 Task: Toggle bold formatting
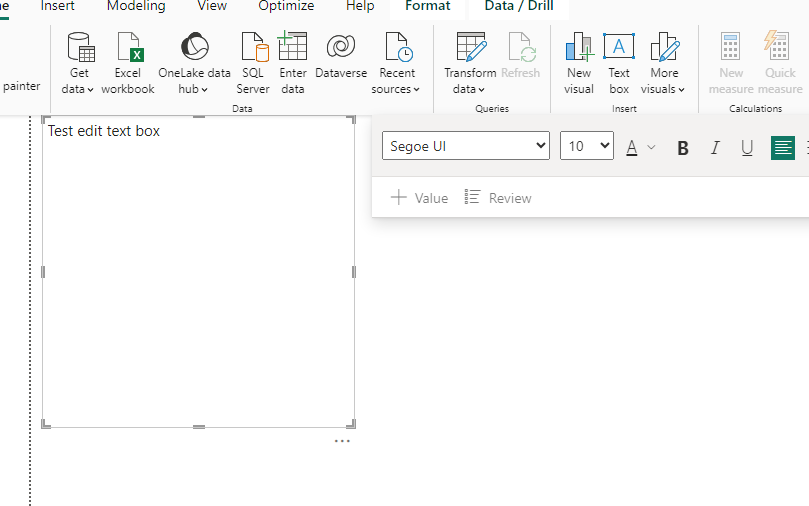pos(683,148)
